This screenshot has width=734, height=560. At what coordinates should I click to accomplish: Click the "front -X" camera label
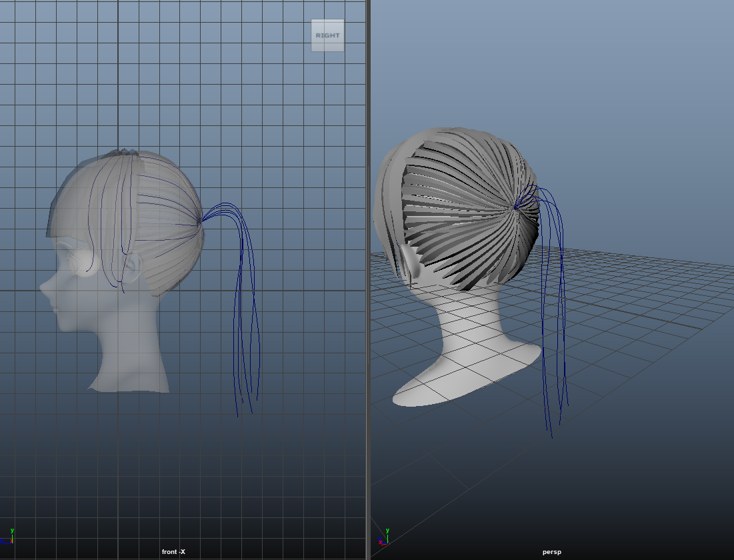tap(174, 551)
